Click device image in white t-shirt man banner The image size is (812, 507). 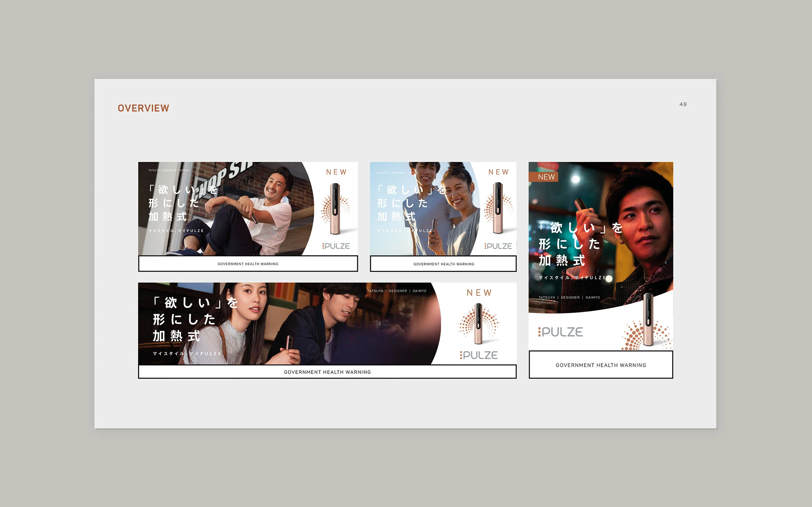335,209
